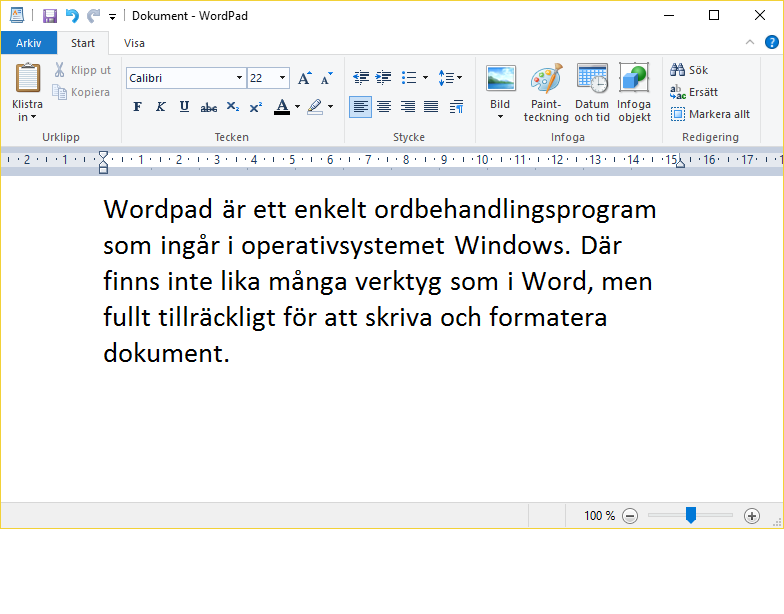Align text to the left

point(360,106)
